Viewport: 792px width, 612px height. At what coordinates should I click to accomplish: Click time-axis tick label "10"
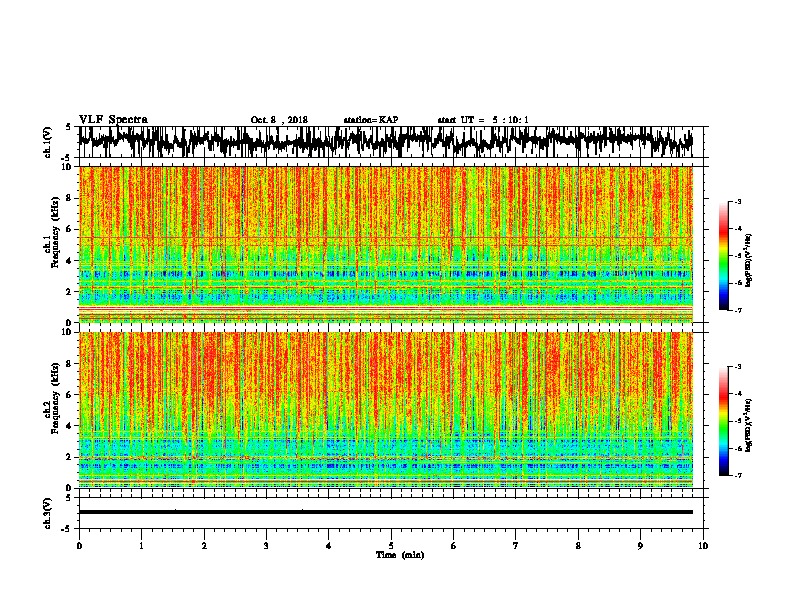703,545
